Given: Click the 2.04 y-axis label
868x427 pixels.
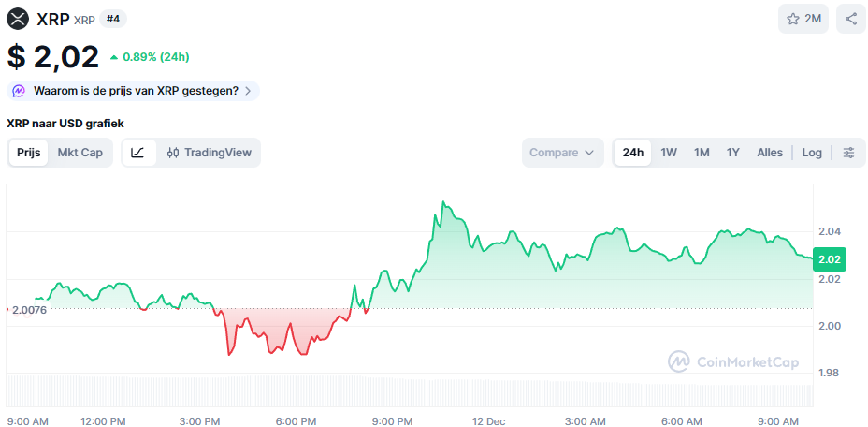Looking at the screenshot, I should [x=830, y=231].
